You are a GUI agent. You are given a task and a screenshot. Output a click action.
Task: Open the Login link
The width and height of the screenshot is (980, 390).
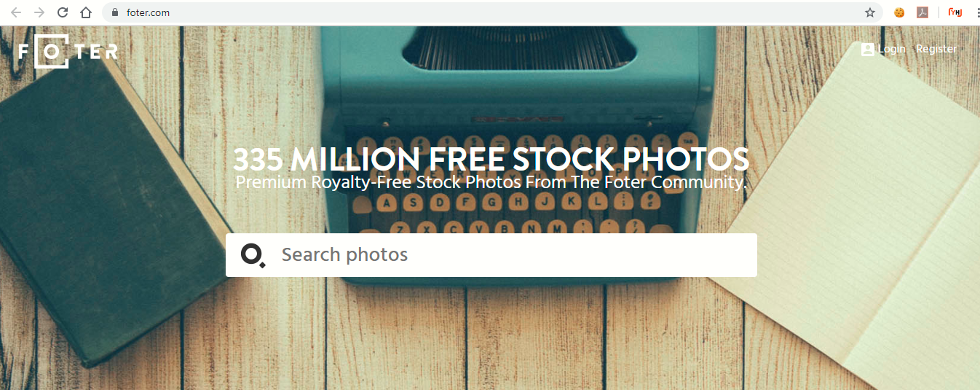(892, 49)
